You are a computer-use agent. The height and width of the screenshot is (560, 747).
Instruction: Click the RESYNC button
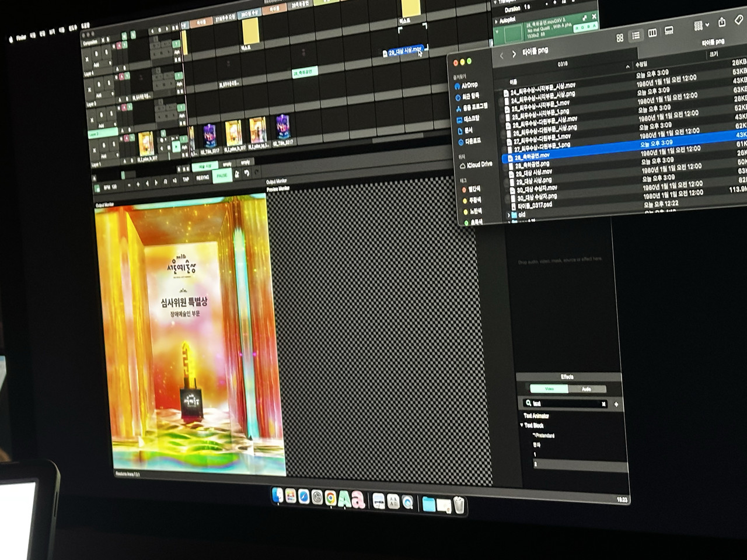coord(203,178)
